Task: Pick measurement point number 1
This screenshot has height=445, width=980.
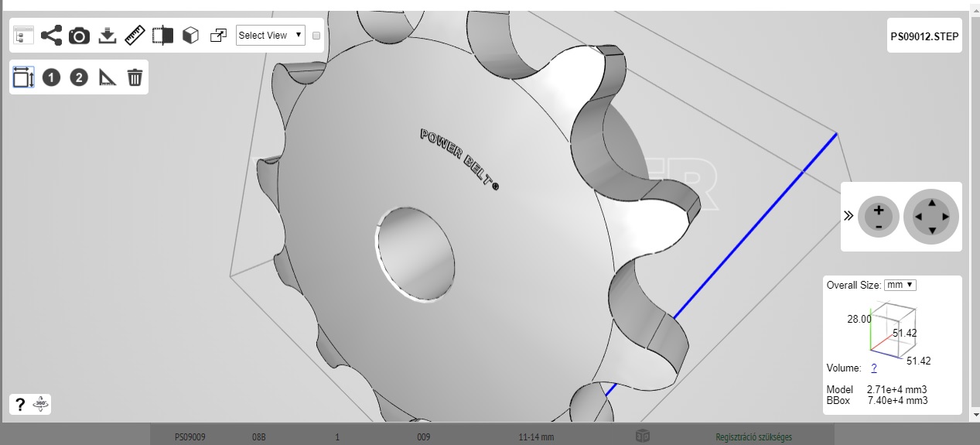Action: click(51, 77)
